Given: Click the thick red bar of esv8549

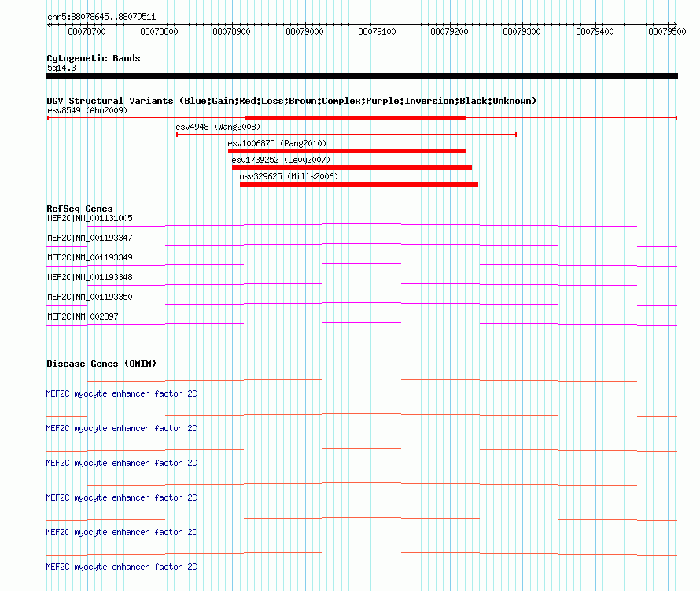Looking at the screenshot, I should coord(356,118).
